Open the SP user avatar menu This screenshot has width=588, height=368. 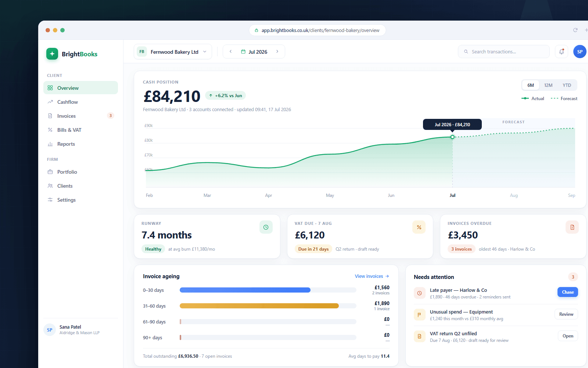(x=580, y=52)
